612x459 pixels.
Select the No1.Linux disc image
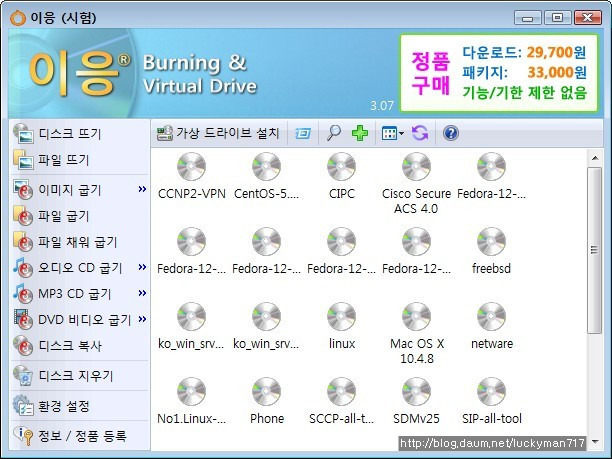pos(191,401)
